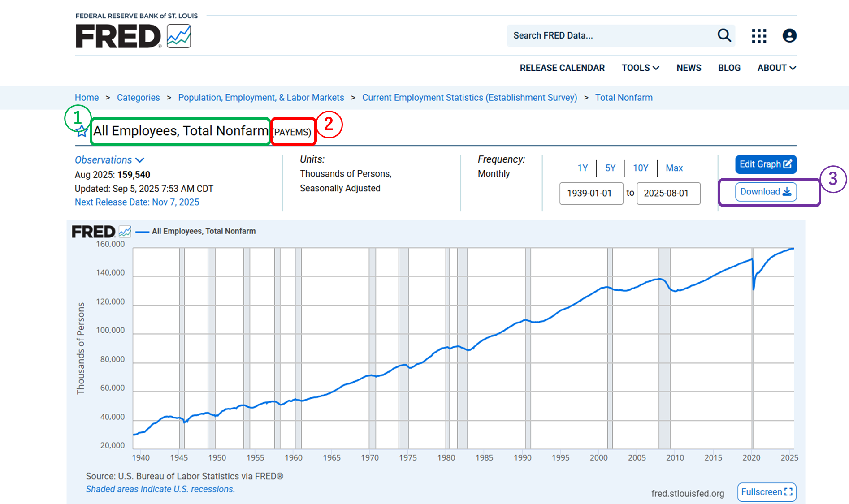
Task: Open the apps grid menu icon
Action: (759, 36)
